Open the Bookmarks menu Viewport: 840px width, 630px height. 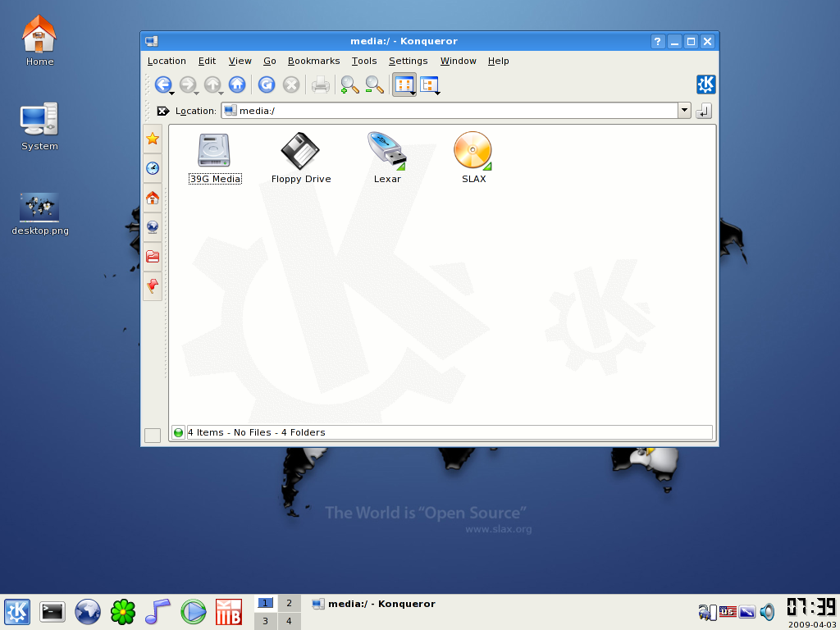(x=313, y=61)
